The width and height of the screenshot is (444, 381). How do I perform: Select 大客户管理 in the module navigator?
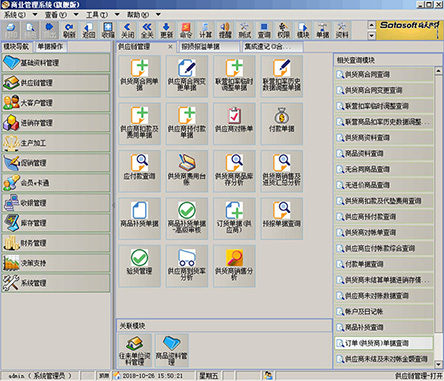pos(56,103)
